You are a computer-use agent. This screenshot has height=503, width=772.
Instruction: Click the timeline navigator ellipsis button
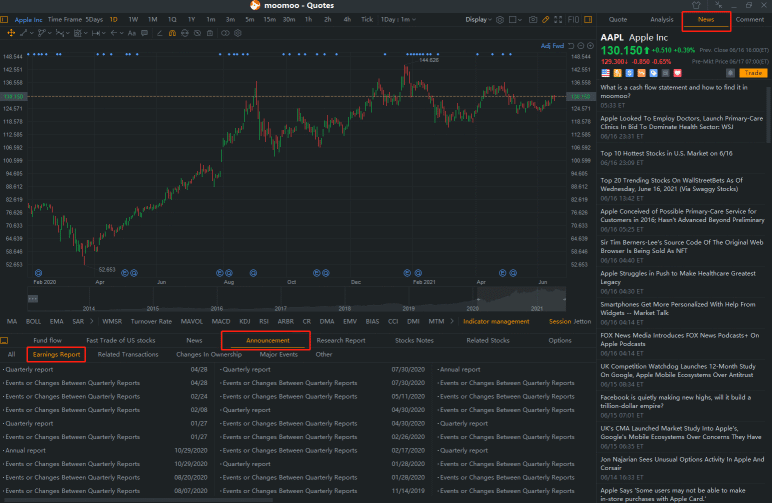tap(32, 299)
